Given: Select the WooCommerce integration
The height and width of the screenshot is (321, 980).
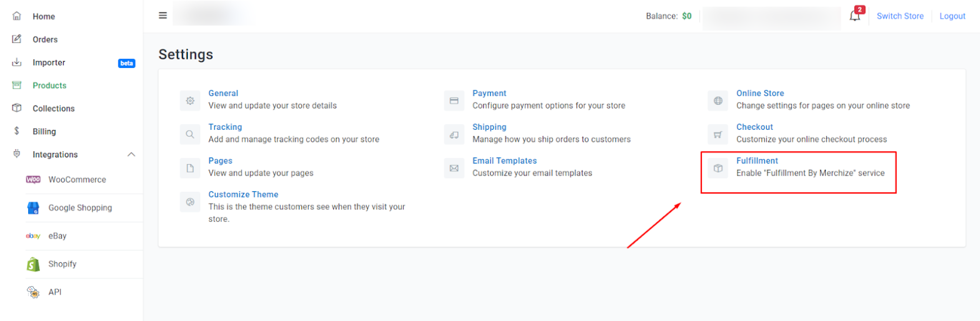Looking at the screenshot, I should pyautogui.click(x=77, y=179).
